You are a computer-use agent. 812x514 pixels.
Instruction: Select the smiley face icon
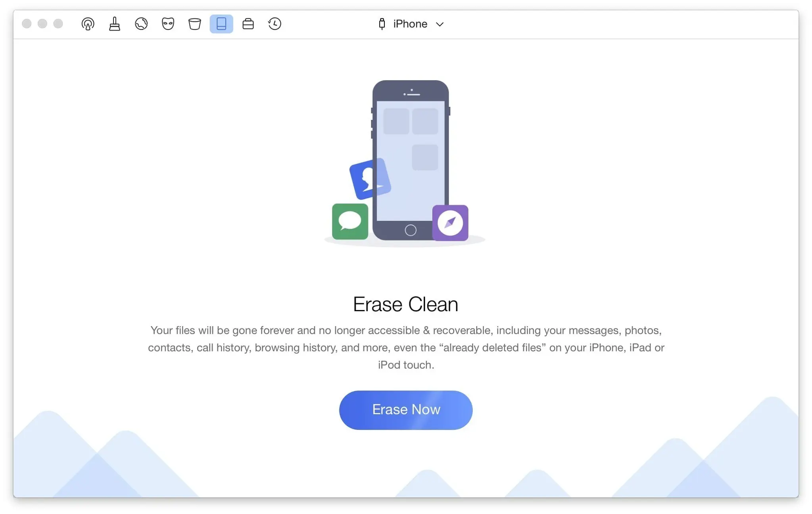(167, 24)
